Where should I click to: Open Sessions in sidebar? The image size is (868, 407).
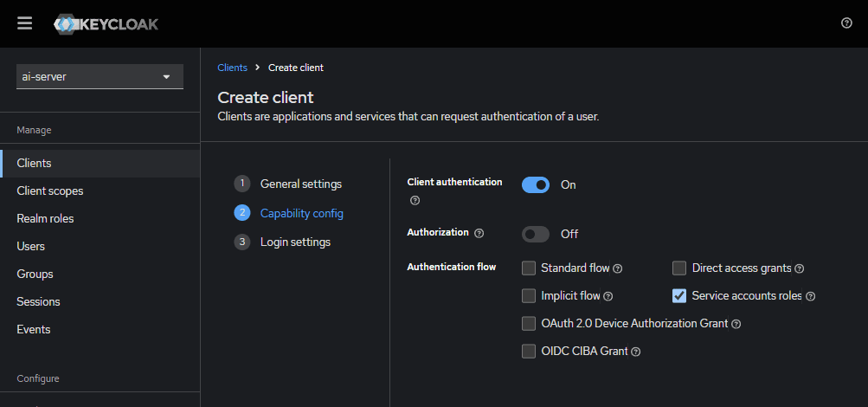pyautogui.click(x=100, y=302)
